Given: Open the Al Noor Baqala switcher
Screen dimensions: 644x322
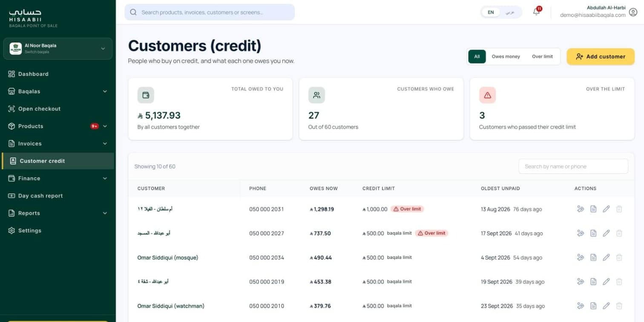Looking at the screenshot, I should pyautogui.click(x=58, y=49).
